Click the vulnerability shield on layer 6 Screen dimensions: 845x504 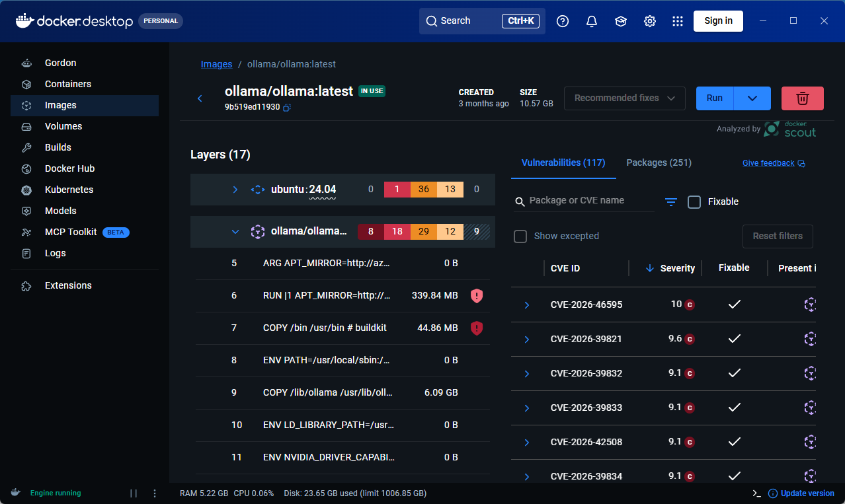[477, 296]
